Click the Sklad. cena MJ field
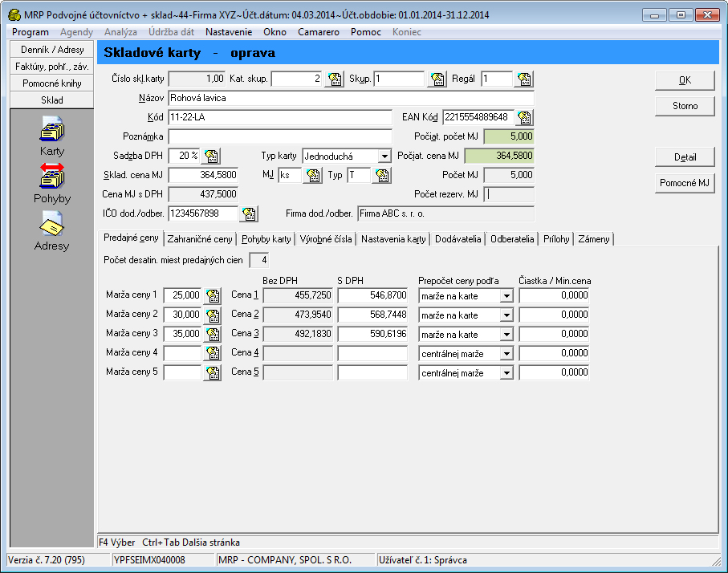This screenshot has width=728, height=573. click(203, 175)
